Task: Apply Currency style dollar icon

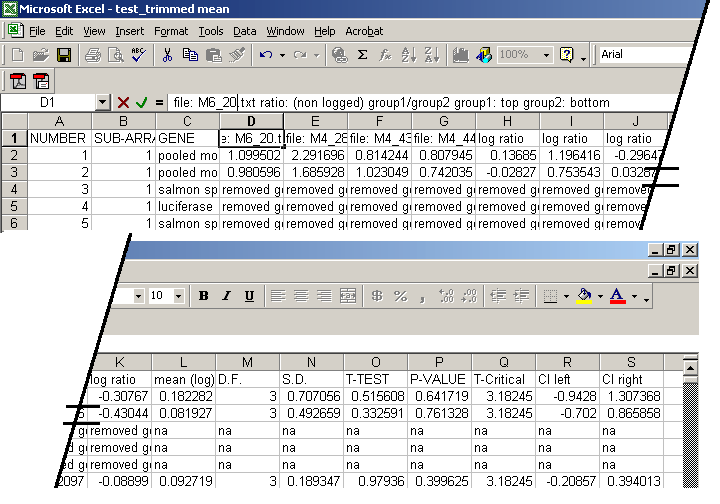Action: pos(377,296)
